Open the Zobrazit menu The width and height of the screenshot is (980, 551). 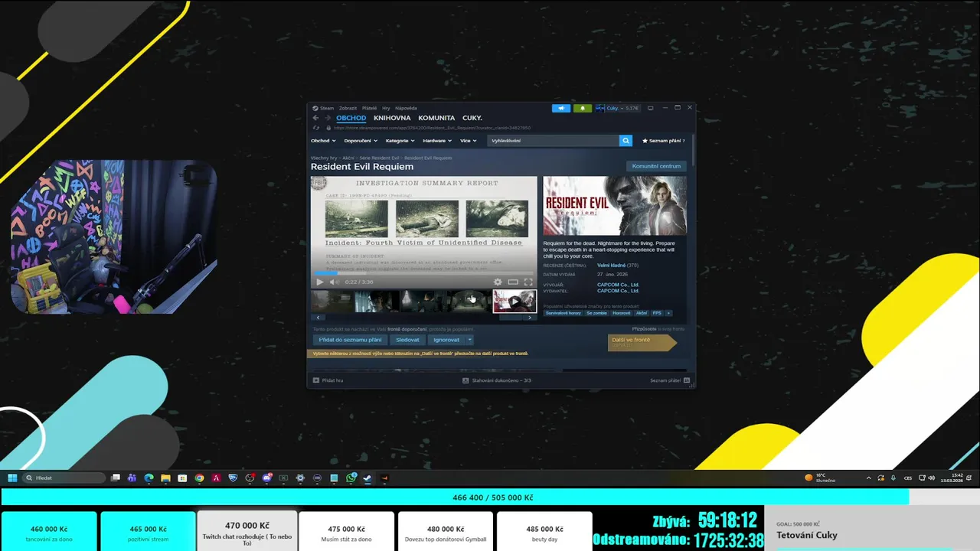pos(348,108)
